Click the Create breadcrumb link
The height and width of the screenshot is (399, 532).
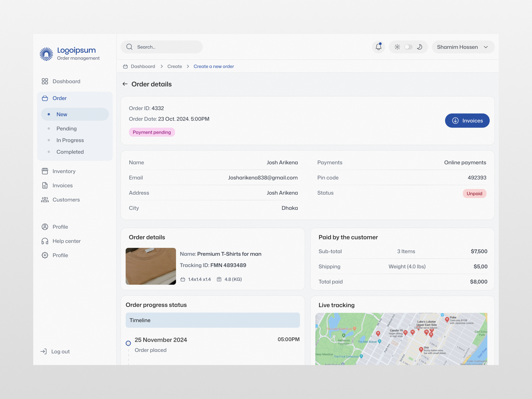coord(175,66)
